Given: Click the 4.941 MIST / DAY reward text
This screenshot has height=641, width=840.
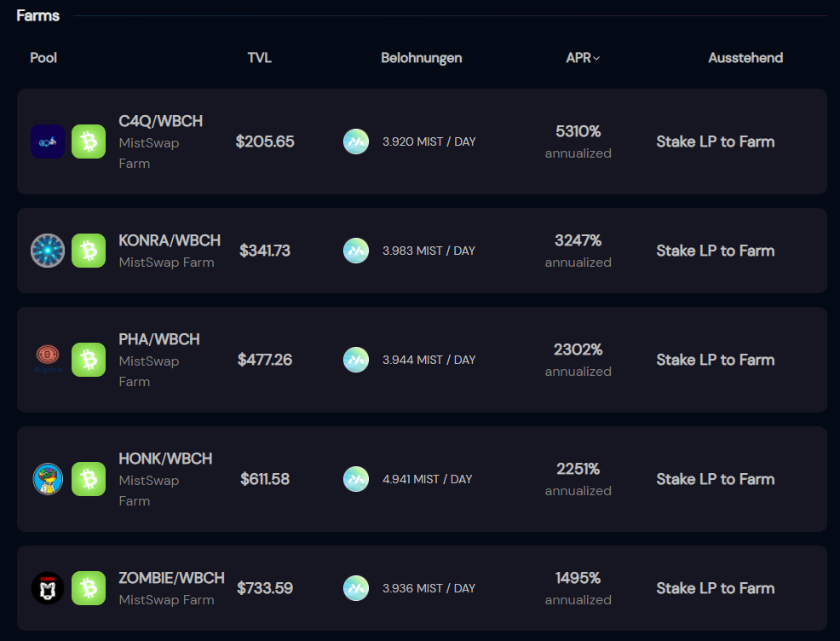Looking at the screenshot, I should [427, 479].
